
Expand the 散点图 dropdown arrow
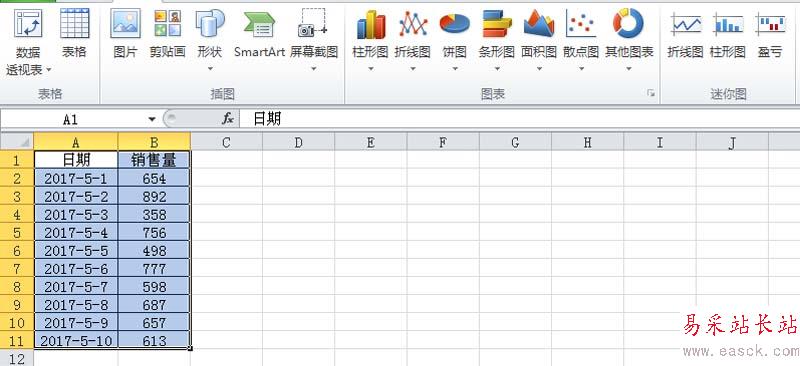pos(581,68)
